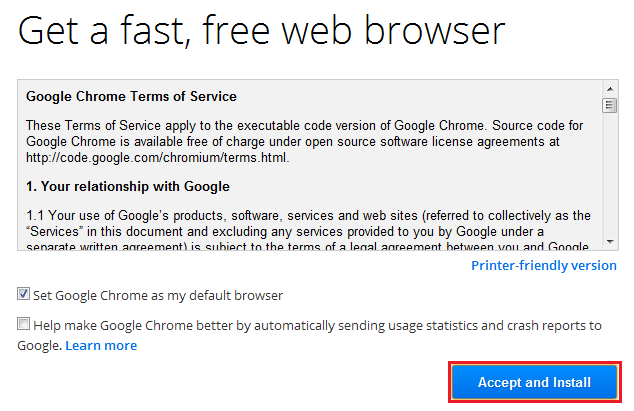
Task: Click the word 'Google.' before Learn more
Action: [40, 345]
